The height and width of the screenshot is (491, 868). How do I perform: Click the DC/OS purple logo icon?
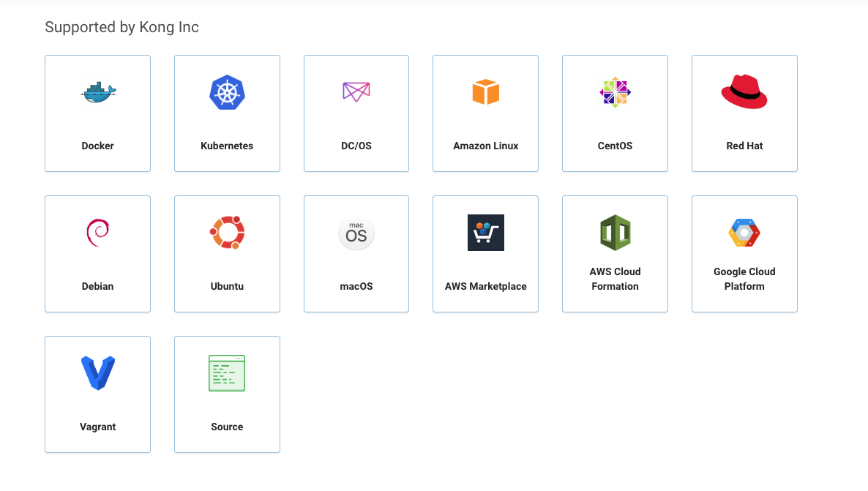click(x=356, y=92)
